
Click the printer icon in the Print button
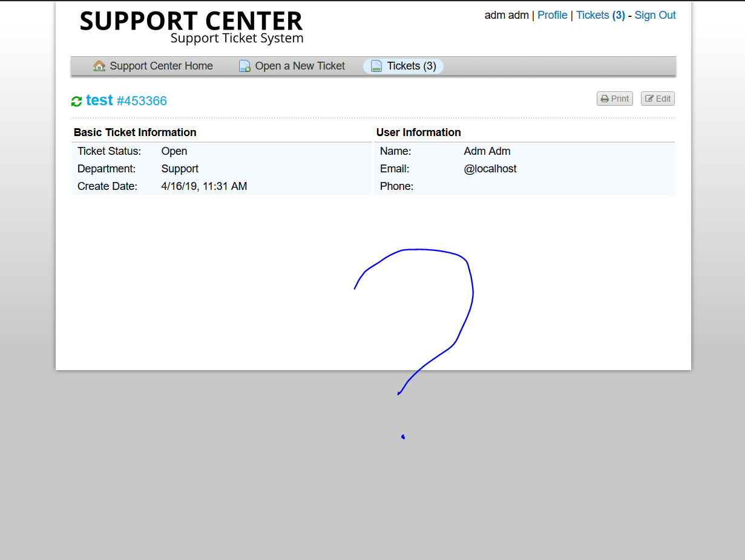click(x=605, y=99)
